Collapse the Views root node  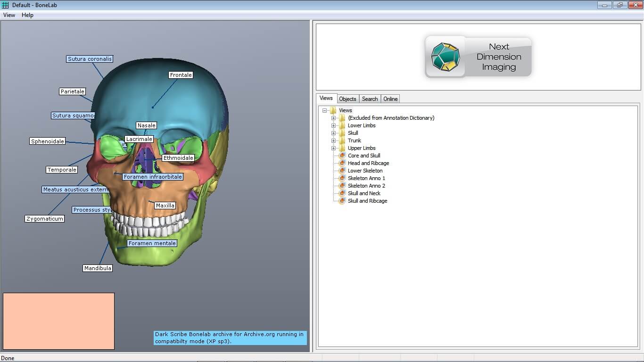324,110
